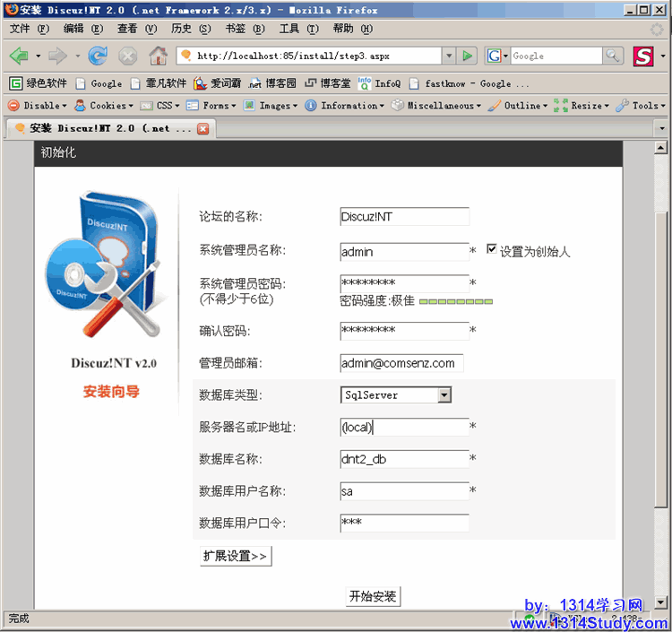The image size is (672, 632).
Task: Open the 书签 bookmarks menu
Action: coord(240,29)
